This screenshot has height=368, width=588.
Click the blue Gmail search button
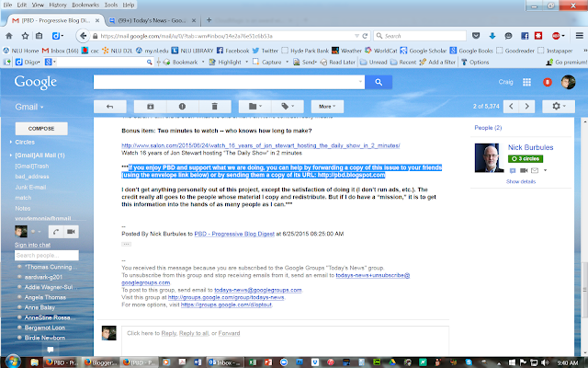pyautogui.click(x=379, y=82)
